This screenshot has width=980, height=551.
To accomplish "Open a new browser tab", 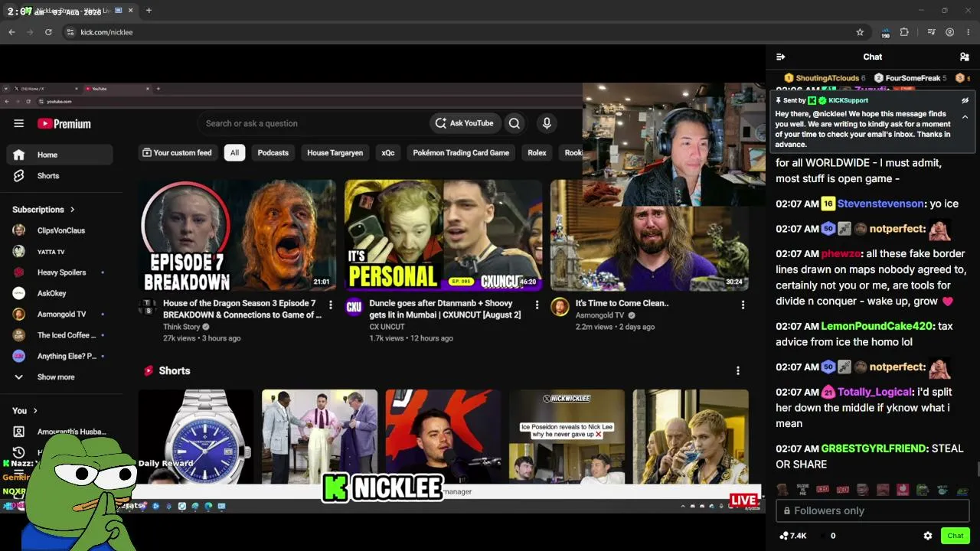I will [x=149, y=11].
